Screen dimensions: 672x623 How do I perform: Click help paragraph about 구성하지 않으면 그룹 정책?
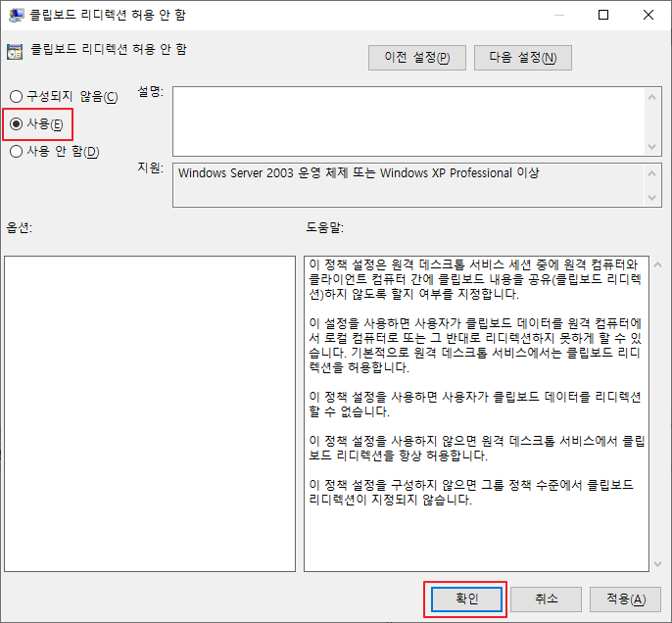471,493
